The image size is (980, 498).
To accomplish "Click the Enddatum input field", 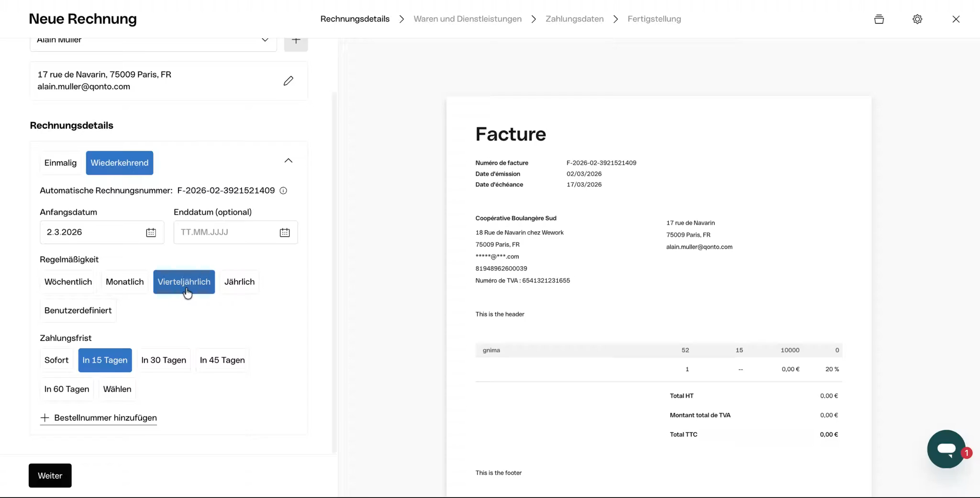I will coord(225,232).
